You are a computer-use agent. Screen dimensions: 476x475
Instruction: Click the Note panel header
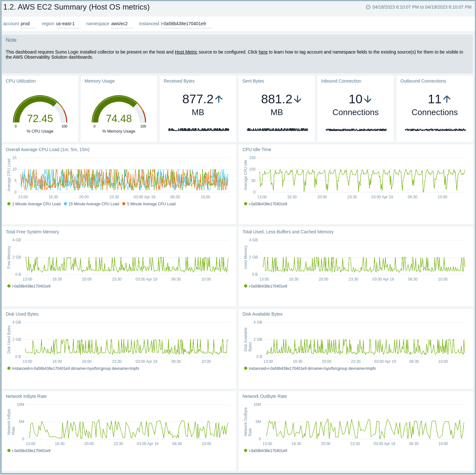pos(11,40)
